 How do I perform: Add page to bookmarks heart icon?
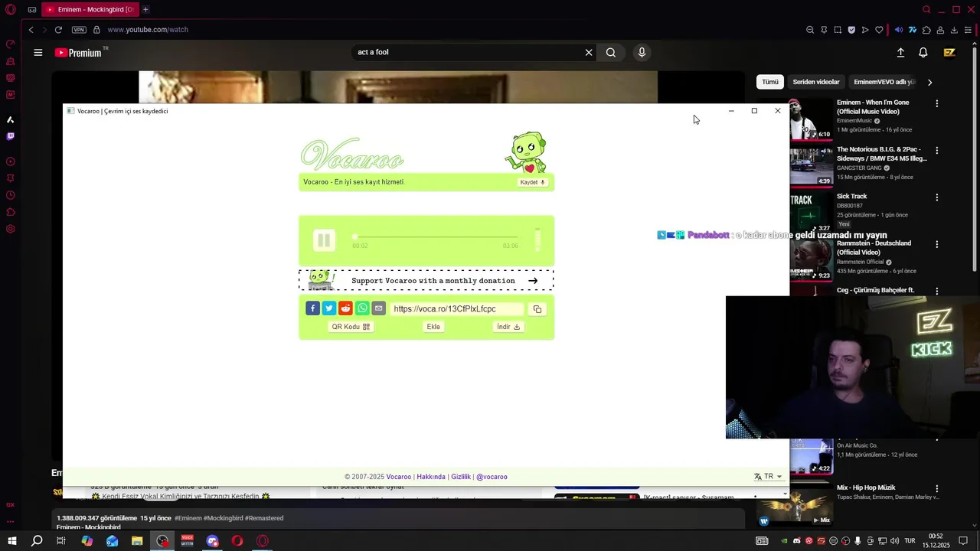tap(879, 30)
